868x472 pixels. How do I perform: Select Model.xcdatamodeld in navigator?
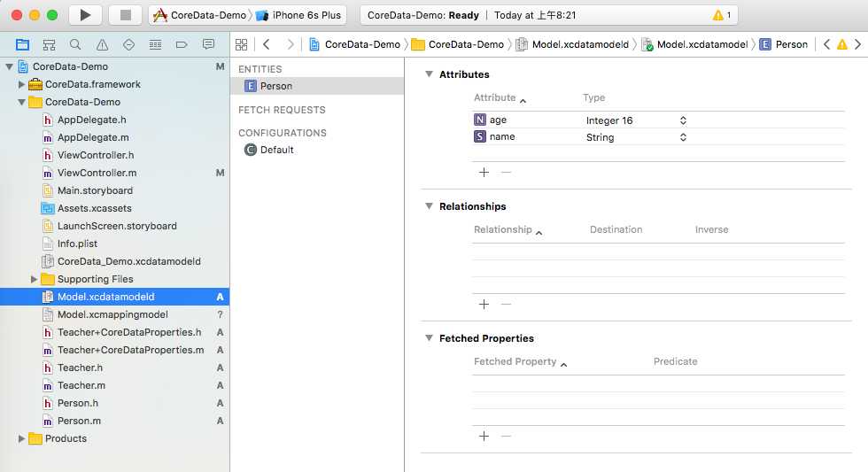[x=114, y=297]
